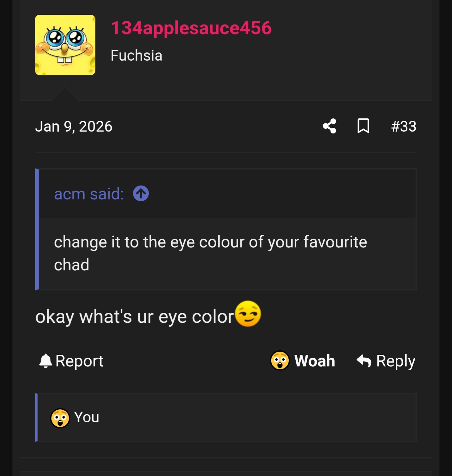The height and width of the screenshot is (476, 452).
Task: View who reacted by clicking 'You'
Action: 87,417
